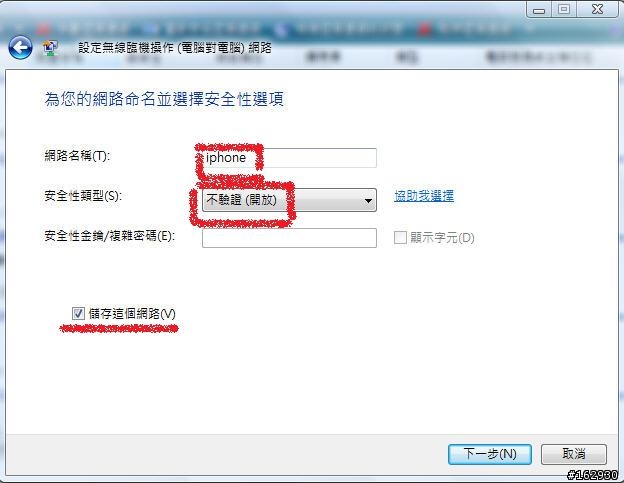Minimize the wizard window

539,10
